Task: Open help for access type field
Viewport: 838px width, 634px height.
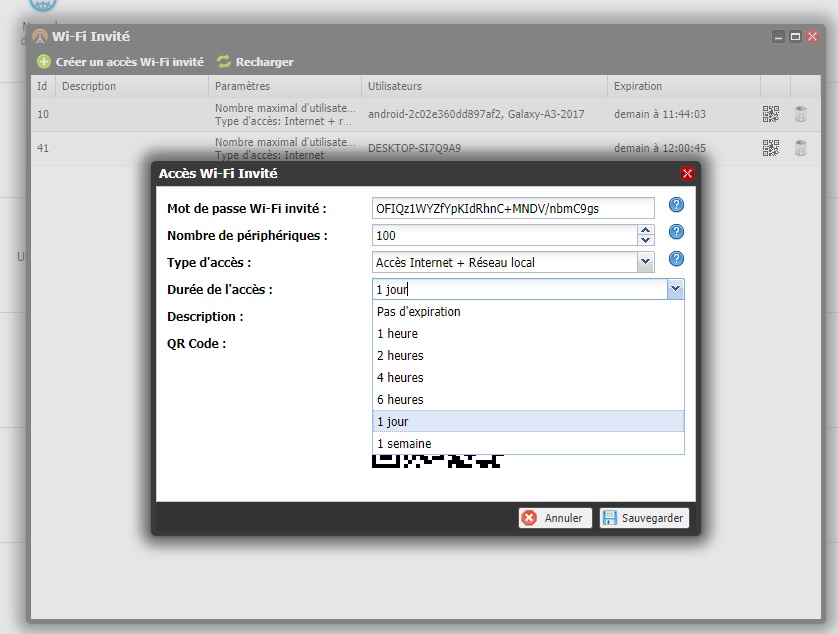Action: (x=676, y=259)
